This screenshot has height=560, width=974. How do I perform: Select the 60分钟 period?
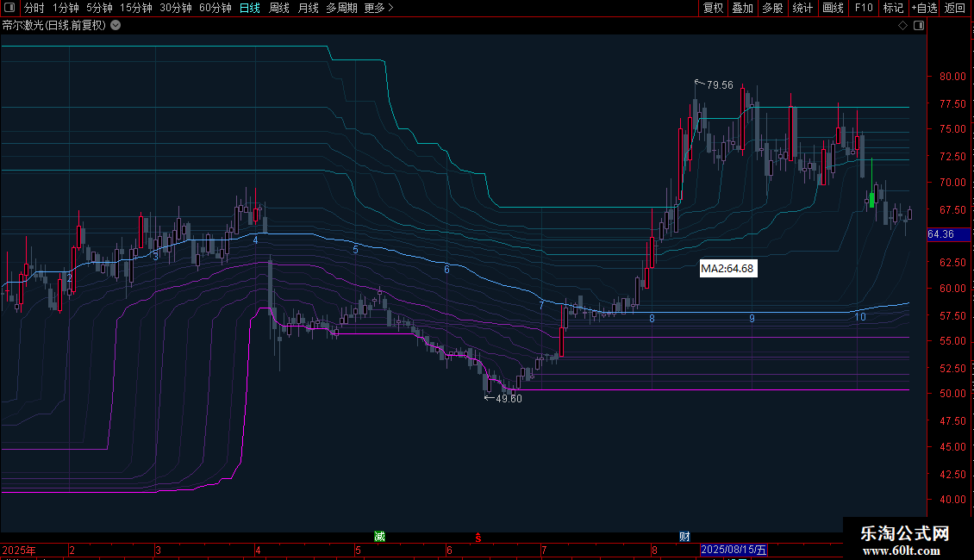pos(215,8)
